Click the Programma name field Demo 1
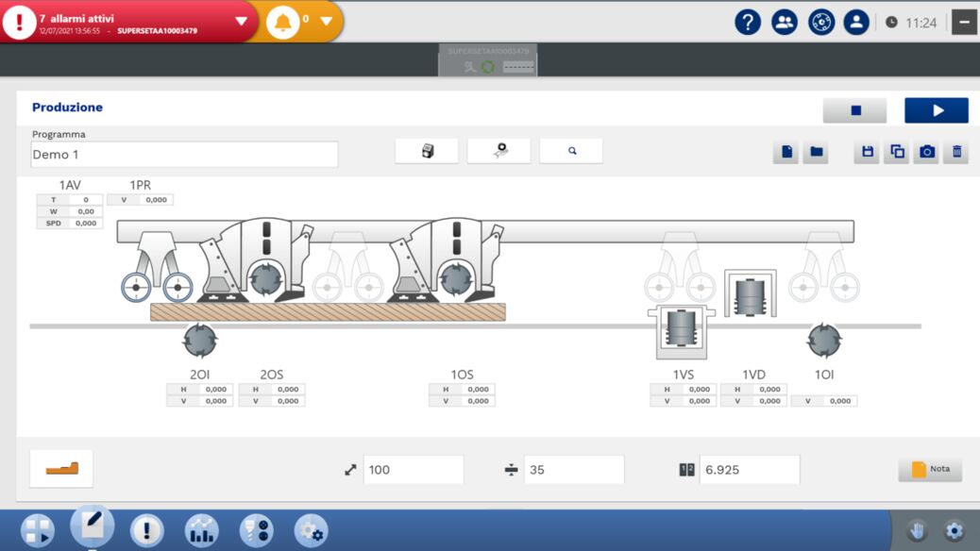The width and height of the screenshot is (980, 551). coord(184,155)
